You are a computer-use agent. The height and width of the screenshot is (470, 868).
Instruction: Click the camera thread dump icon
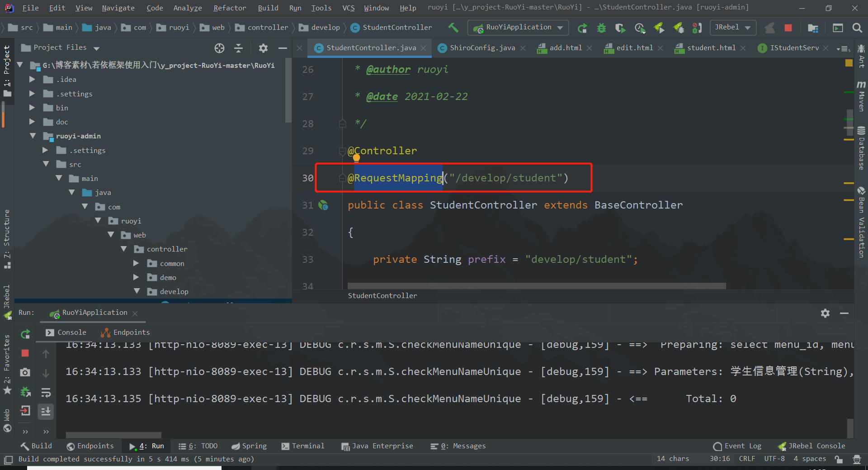click(x=25, y=372)
